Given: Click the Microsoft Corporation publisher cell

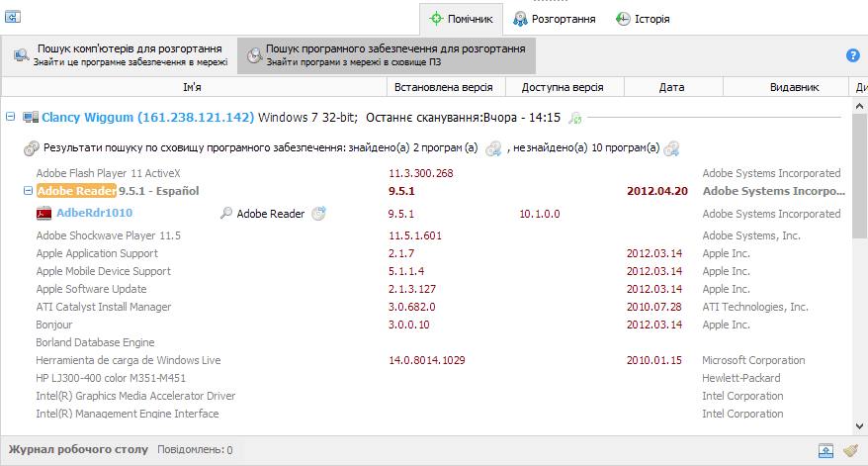Looking at the screenshot, I should [753, 360].
